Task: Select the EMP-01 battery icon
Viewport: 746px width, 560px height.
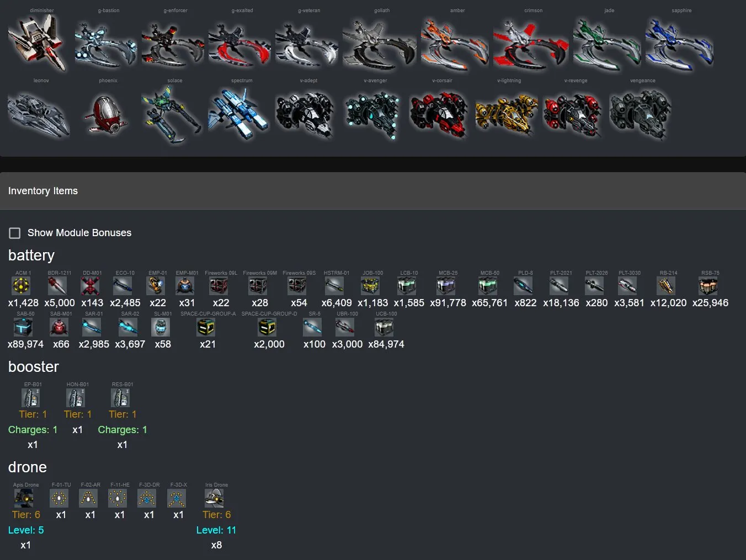Action: pos(156,285)
